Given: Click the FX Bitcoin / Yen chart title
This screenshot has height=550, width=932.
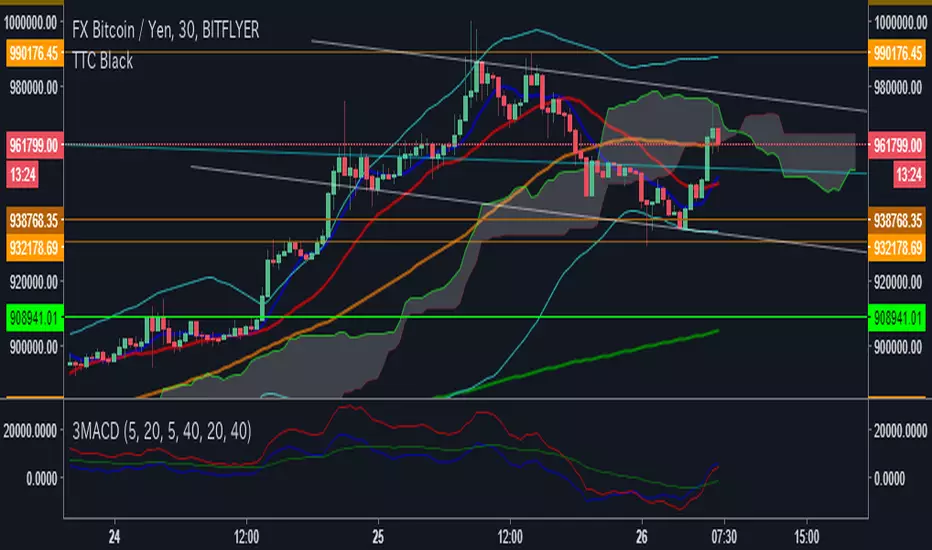Looking at the screenshot, I should click(x=165, y=30).
